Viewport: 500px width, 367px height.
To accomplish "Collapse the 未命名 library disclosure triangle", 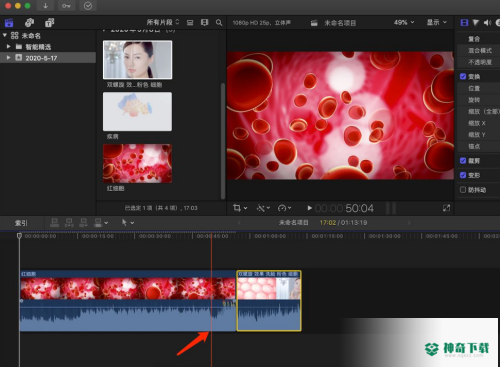I will tap(5, 35).
